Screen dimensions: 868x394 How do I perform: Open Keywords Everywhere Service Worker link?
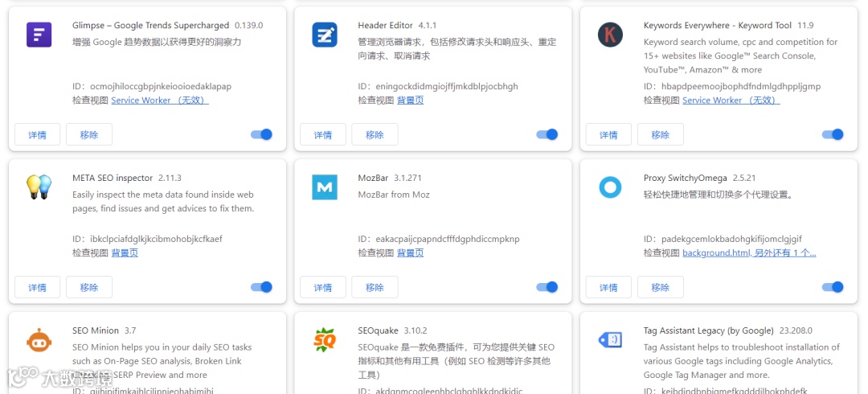[x=731, y=101]
